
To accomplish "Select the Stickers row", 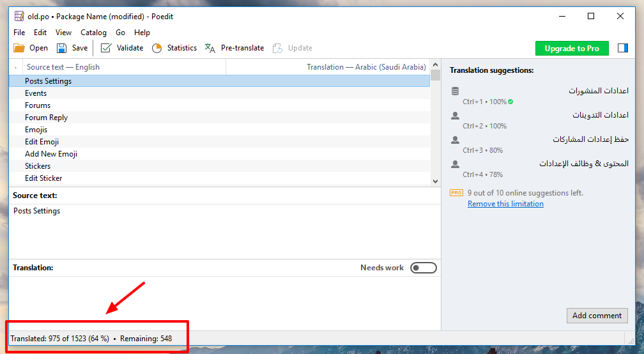I will [x=219, y=166].
